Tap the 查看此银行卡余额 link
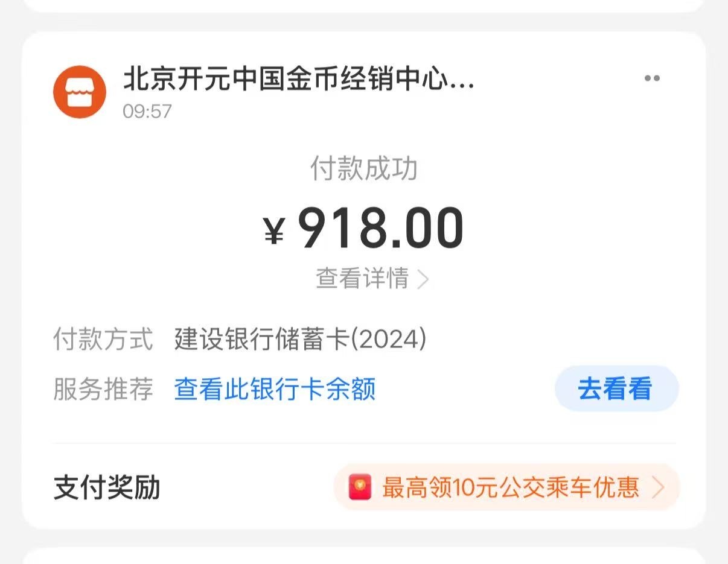The width and height of the screenshot is (728, 564). (x=275, y=389)
